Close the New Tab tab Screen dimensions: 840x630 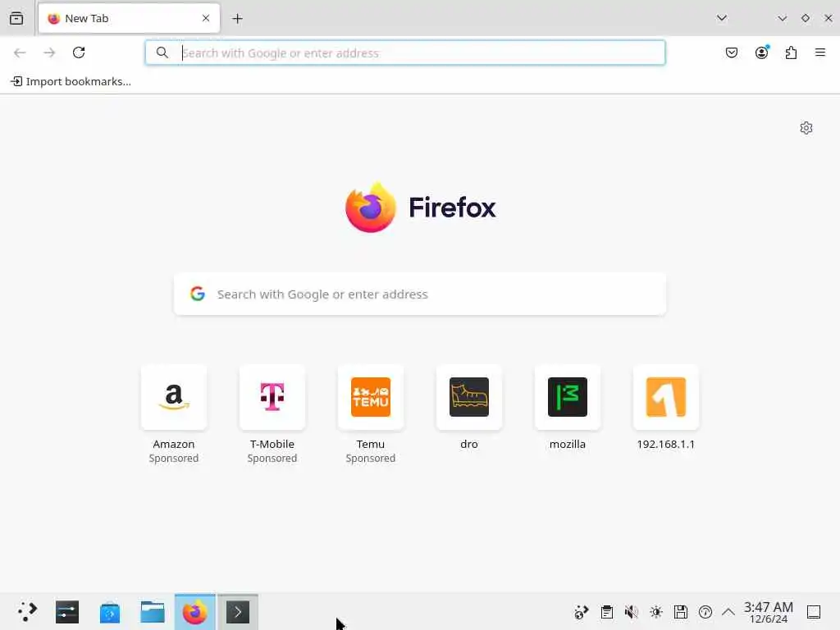[x=206, y=18]
